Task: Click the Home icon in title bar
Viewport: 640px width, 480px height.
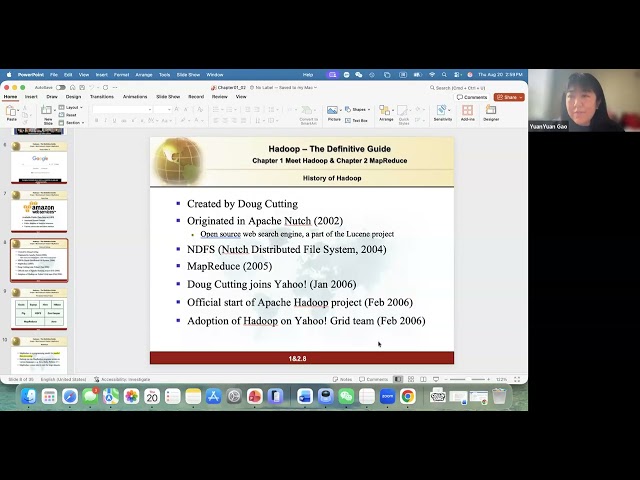Action: coord(72,87)
